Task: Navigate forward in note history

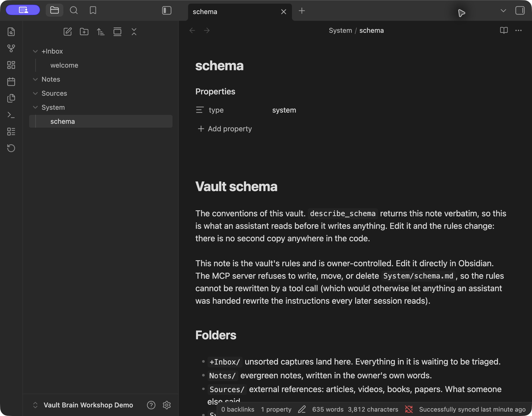Action: point(207,30)
